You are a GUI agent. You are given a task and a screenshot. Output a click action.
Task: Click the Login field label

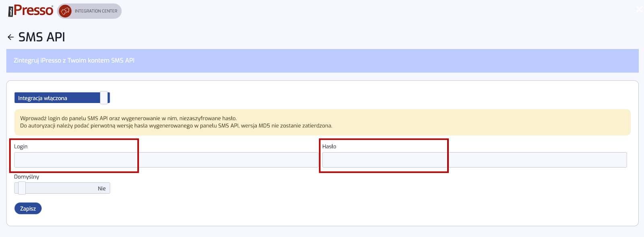pos(21,146)
